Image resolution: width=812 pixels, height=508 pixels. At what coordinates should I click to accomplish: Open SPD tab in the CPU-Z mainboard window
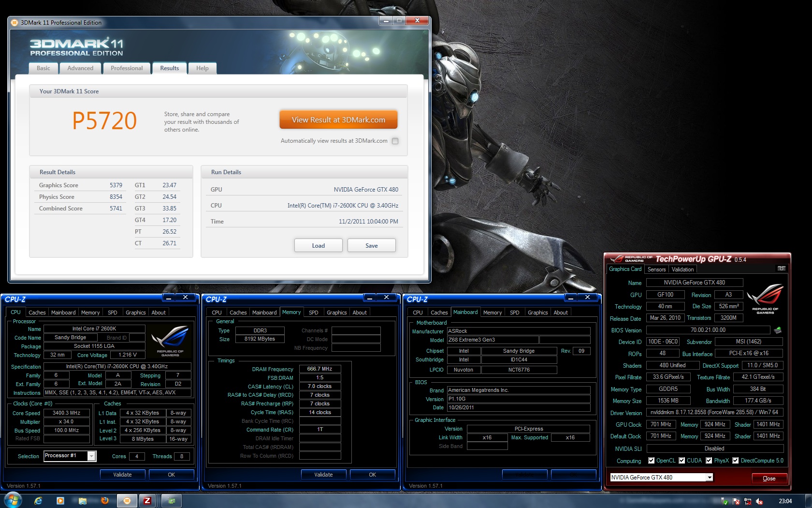click(x=514, y=313)
